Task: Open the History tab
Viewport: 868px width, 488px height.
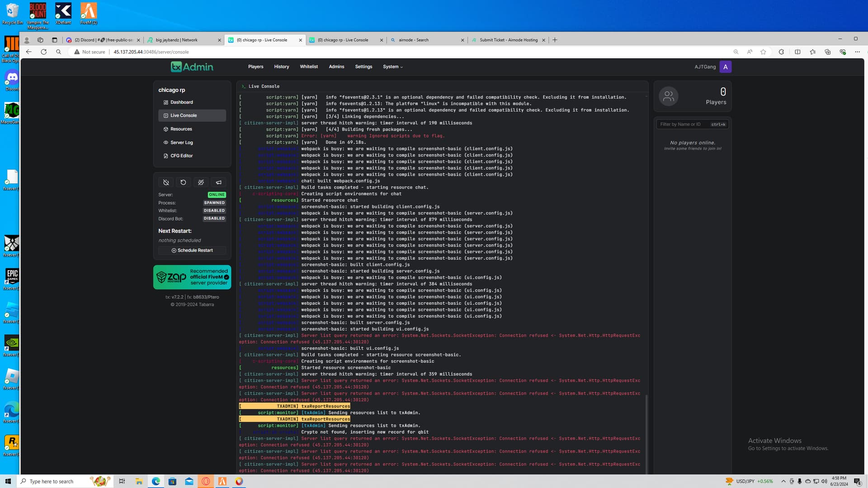Action: click(x=281, y=66)
